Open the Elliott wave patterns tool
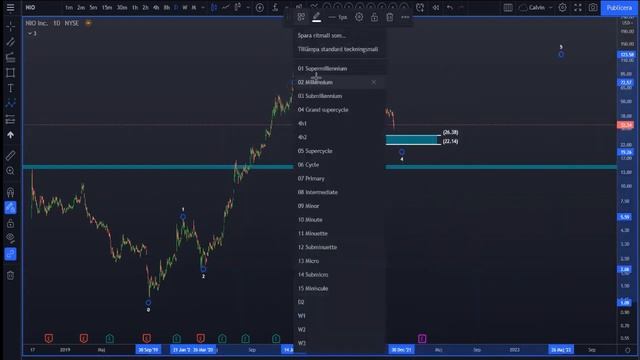This screenshot has height=360, width=640. point(11,103)
